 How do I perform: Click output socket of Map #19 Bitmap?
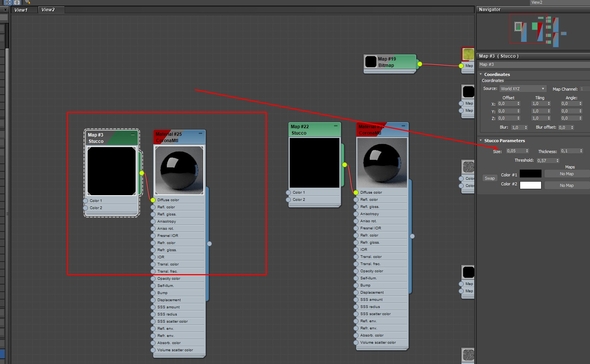pyautogui.click(x=420, y=64)
